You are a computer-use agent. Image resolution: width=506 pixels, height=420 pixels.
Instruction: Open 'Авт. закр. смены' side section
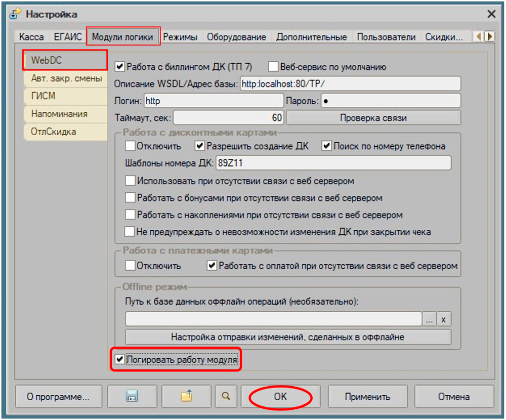(66, 78)
